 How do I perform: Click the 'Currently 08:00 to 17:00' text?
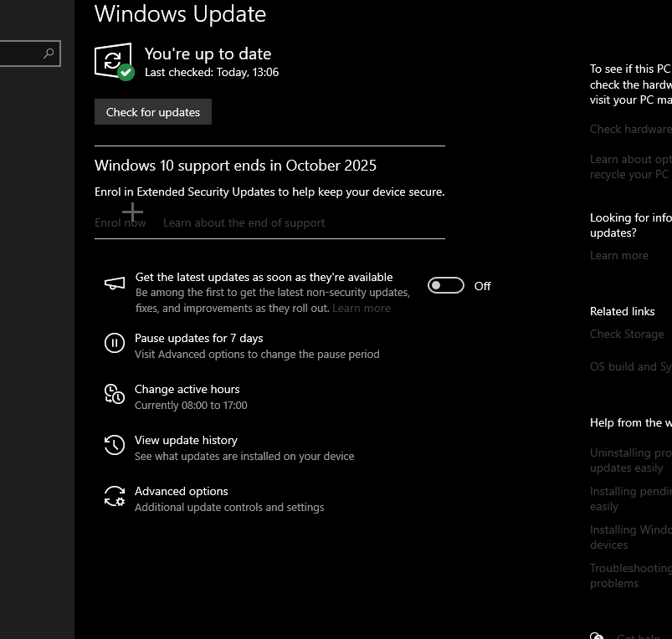(x=191, y=405)
